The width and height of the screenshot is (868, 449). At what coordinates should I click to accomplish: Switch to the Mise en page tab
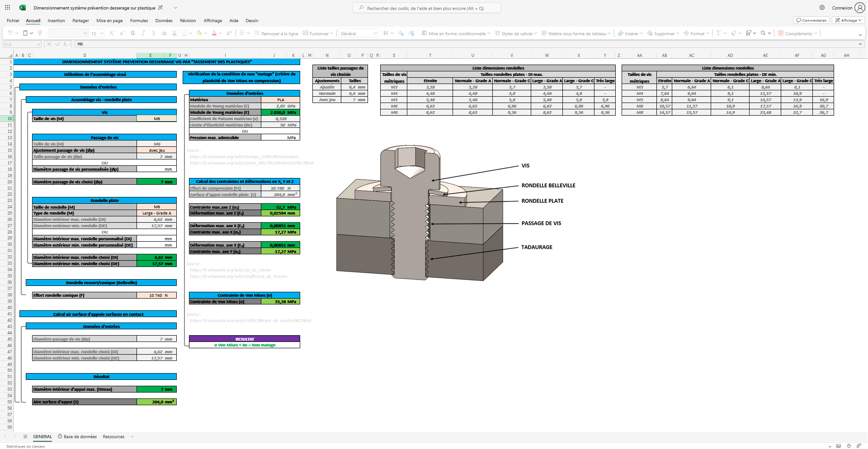(x=109, y=20)
